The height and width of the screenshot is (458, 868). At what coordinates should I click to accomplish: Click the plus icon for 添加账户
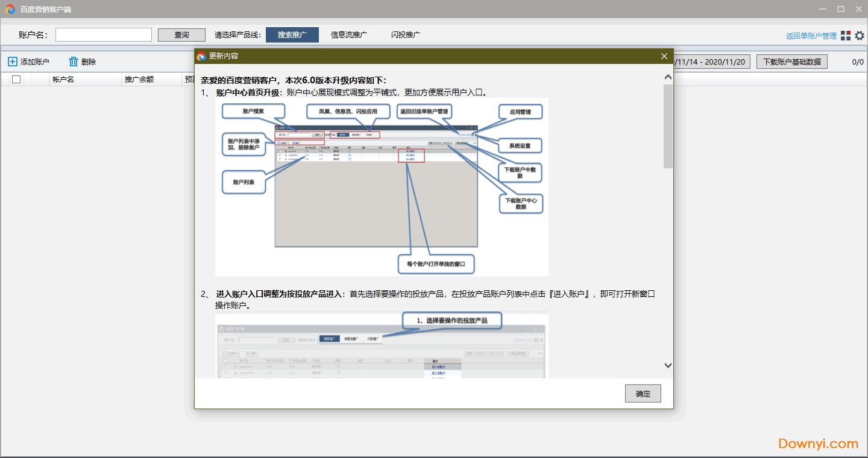click(13, 62)
